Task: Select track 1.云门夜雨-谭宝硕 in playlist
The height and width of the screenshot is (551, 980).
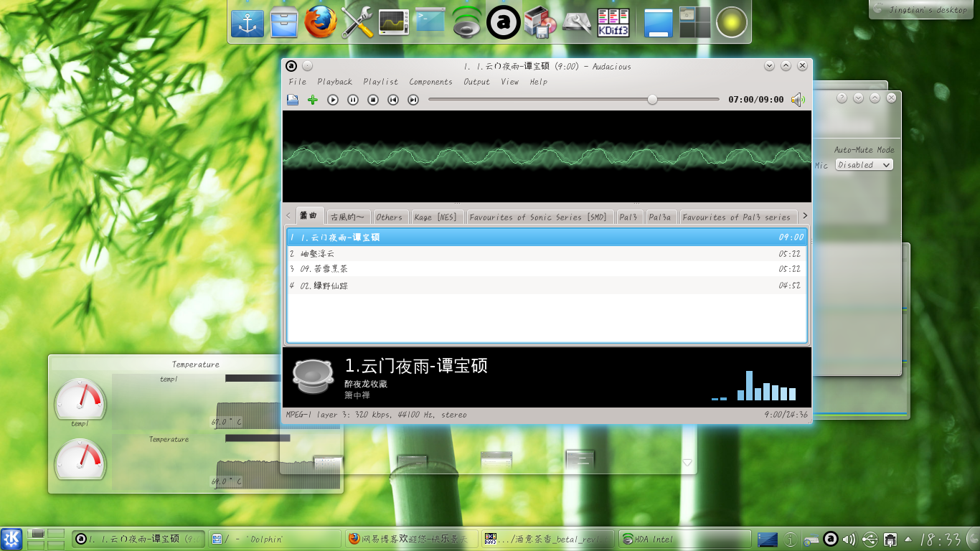Action: (547, 237)
